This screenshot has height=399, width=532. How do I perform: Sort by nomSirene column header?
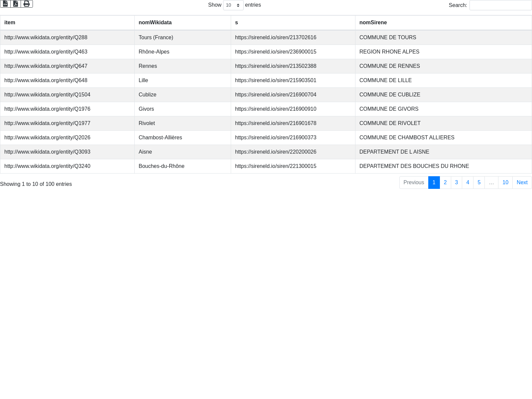click(443, 23)
